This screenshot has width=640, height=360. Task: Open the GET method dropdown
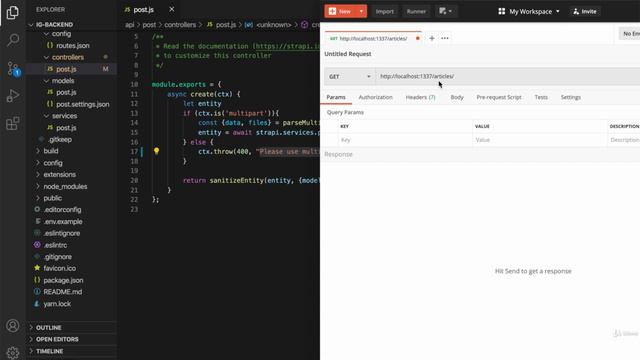coord(350,76)
